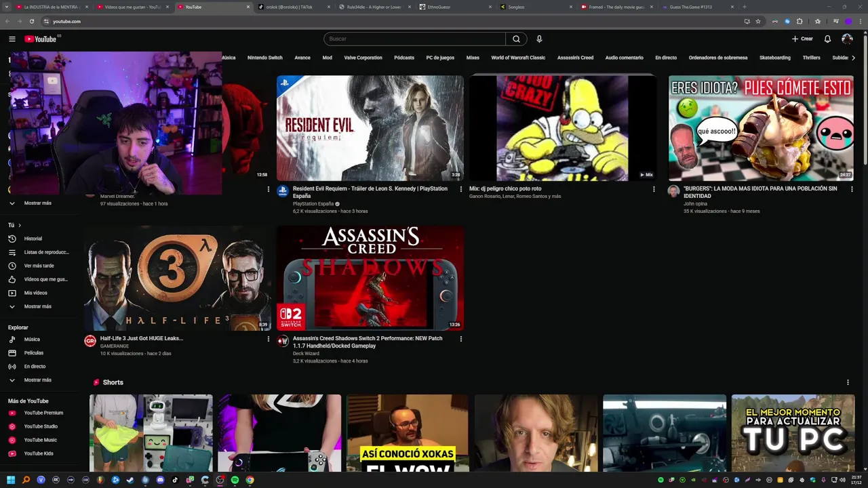Screen dimensions: 868x488
Task: Play the Assassin's Creed Shadows thumbnail
Action: 370,278
